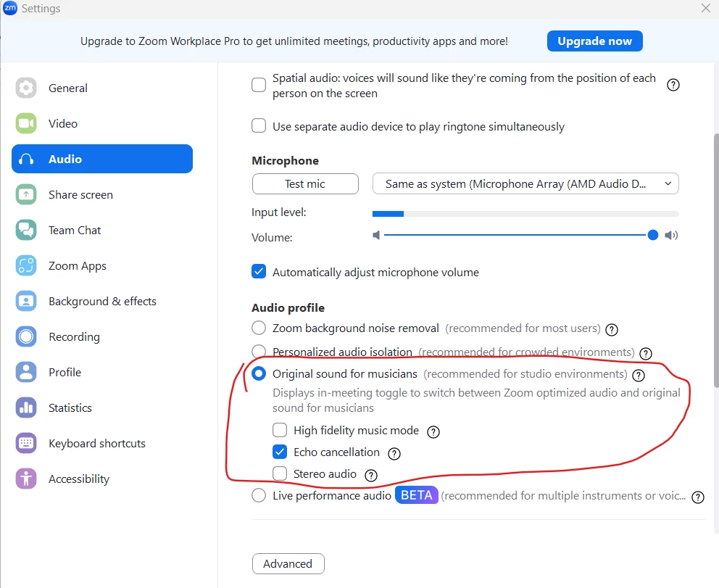This screenshot has width=719, height=588.
Task: Click the Accessibility figure icon
Action: click(x=26, y=479)
